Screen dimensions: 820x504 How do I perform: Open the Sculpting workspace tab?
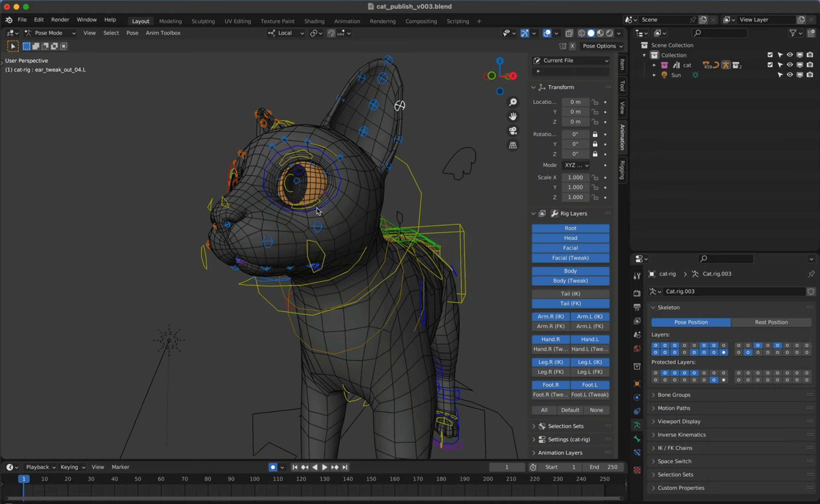point(203,21)
